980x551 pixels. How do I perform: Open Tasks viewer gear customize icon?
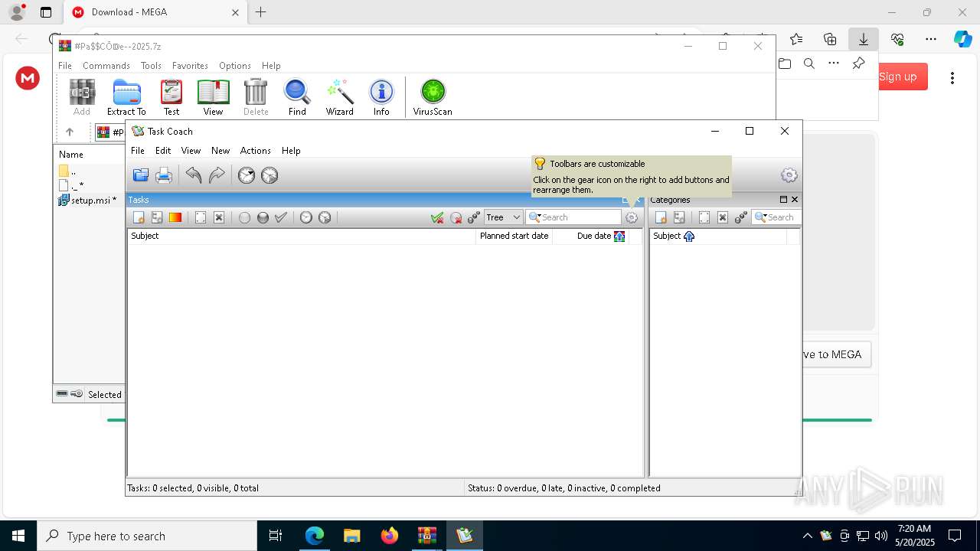[632, 217]
